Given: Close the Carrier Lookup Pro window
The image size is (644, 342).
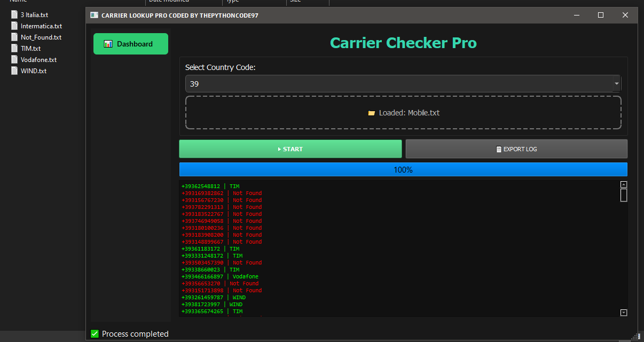Looking at the screenshot, I should 625,15.
